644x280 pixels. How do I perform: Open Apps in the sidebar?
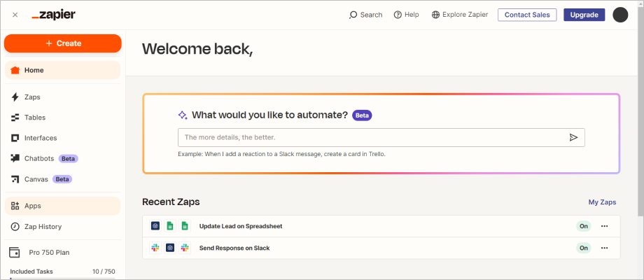click(62, 206)
